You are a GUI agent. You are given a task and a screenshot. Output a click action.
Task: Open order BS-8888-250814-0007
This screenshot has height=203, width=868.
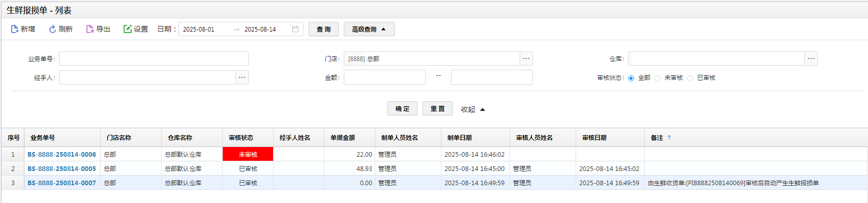coord(62,183)
